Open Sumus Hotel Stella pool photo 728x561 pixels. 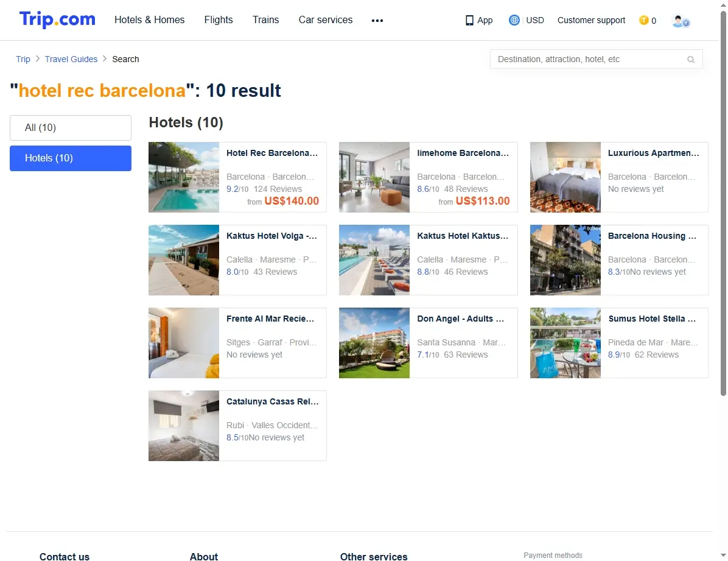click(x=565, y=343)
